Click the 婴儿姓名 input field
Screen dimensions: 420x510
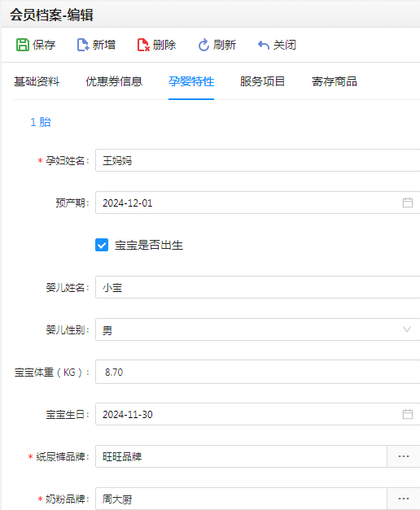point(257,287)
